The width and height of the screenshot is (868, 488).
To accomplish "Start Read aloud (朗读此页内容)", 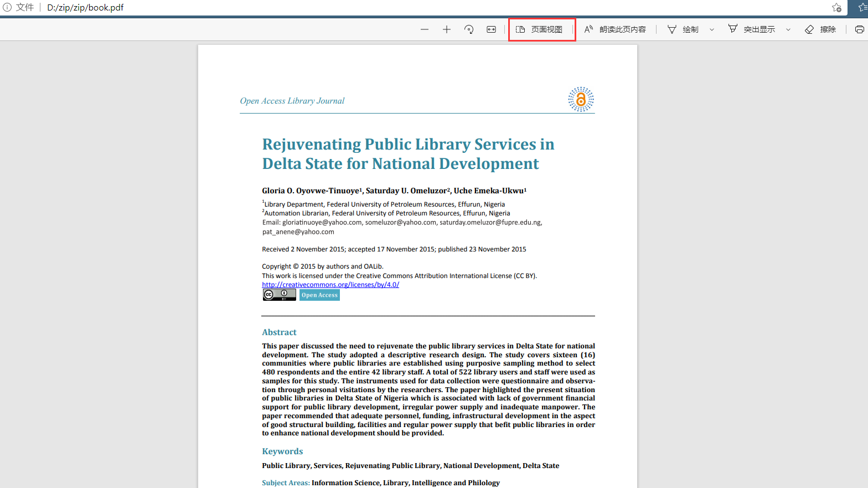I will coord(615,29).
